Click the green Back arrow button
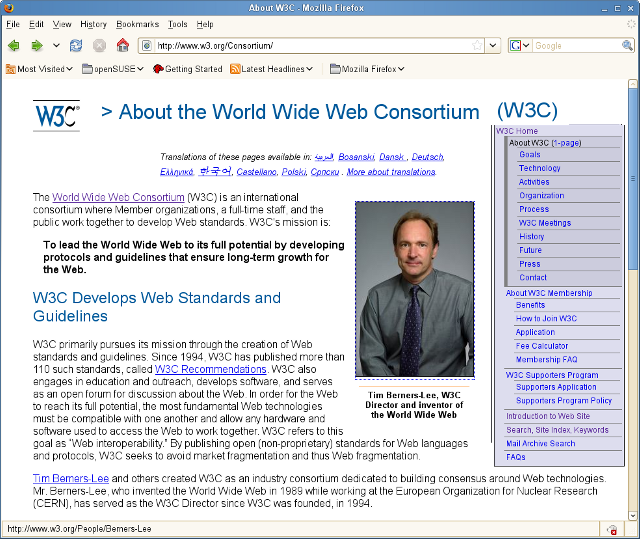 pyautogui.click(x=13, y=45)
